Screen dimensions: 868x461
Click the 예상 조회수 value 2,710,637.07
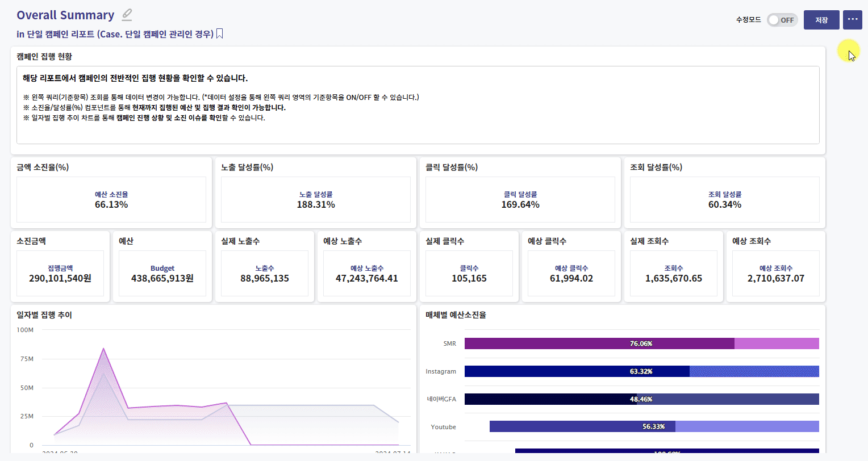776,278
